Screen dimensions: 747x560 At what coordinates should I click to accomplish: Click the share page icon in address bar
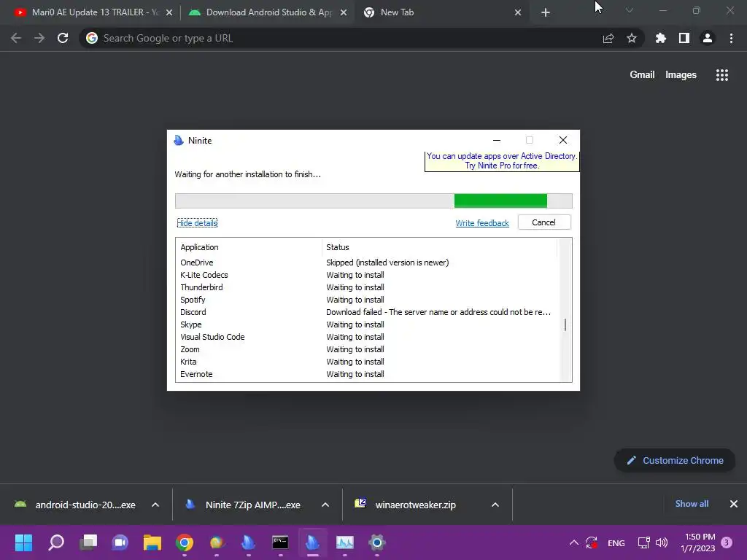(x=608, y=38)
